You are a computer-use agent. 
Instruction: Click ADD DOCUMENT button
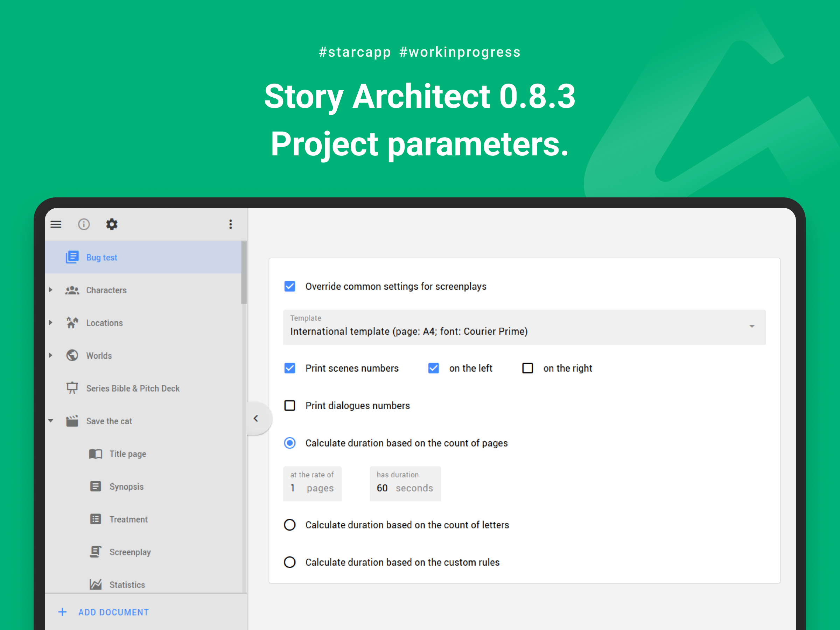[x=103, y=612]
